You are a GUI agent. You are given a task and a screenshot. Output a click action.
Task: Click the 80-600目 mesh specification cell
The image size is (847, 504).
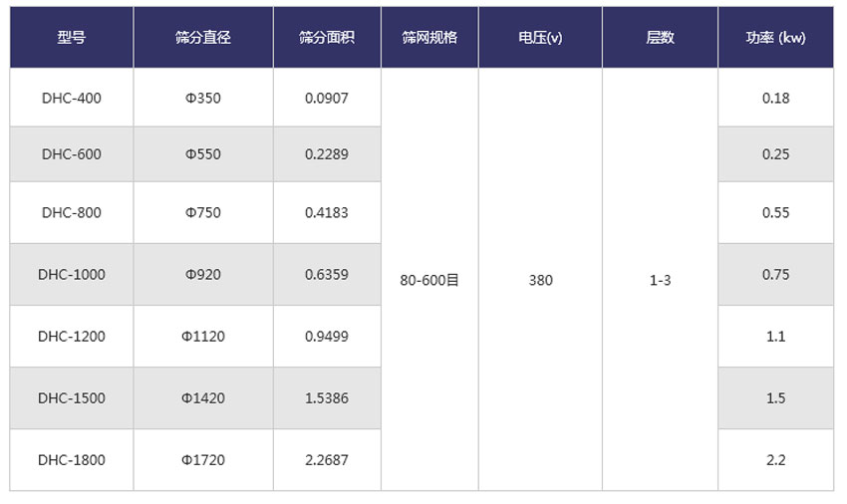coord(429,280)
